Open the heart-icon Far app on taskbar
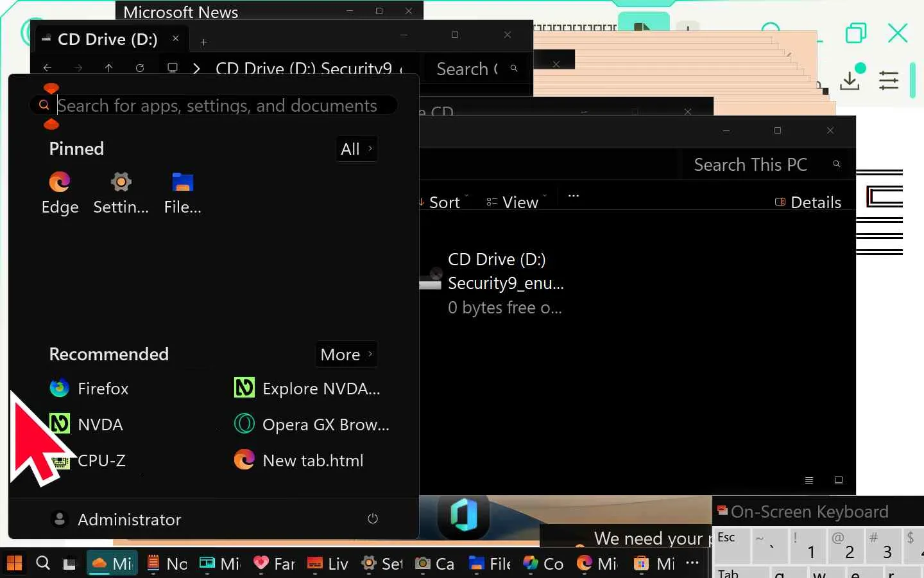The width and height of the screenshot is (924, 578). coord(274,564)
